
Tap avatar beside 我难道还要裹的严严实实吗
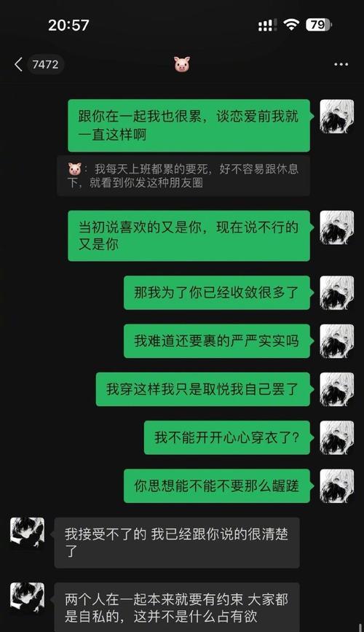click(336, 341)
